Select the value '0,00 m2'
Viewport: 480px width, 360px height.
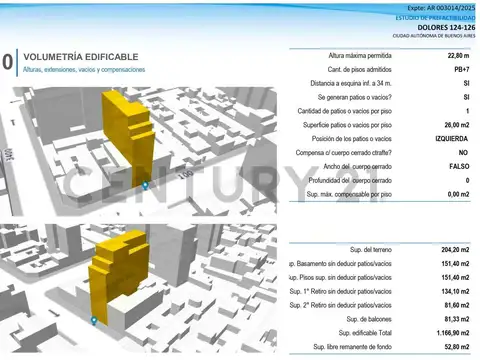(x=459, y=194)
